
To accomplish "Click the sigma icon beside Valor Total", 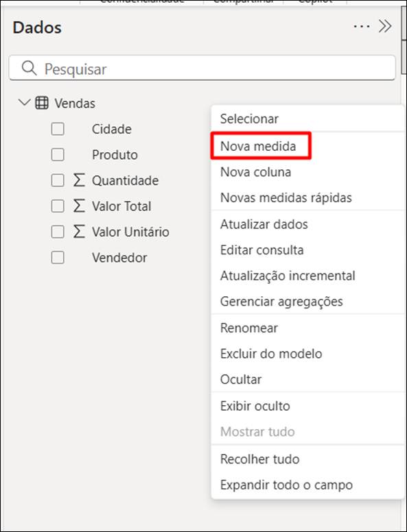I will (79, 206).
